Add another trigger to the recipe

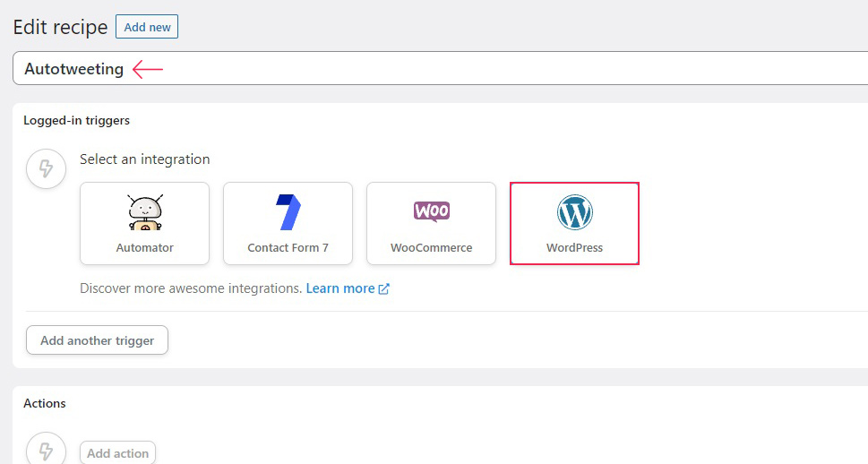tap(97, 340)
